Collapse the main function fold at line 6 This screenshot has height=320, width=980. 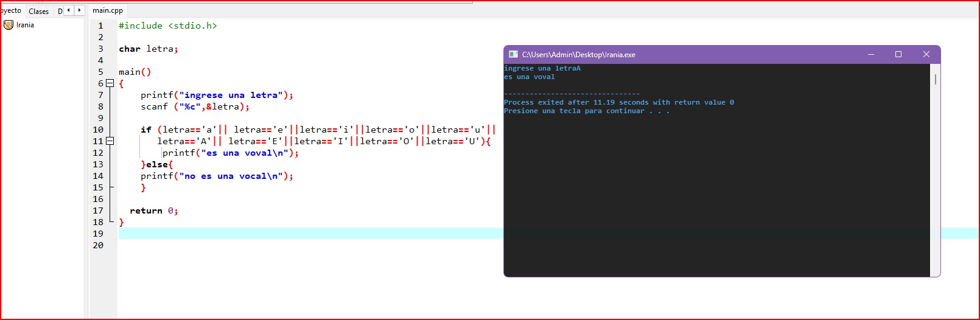[x=110, y=83]
